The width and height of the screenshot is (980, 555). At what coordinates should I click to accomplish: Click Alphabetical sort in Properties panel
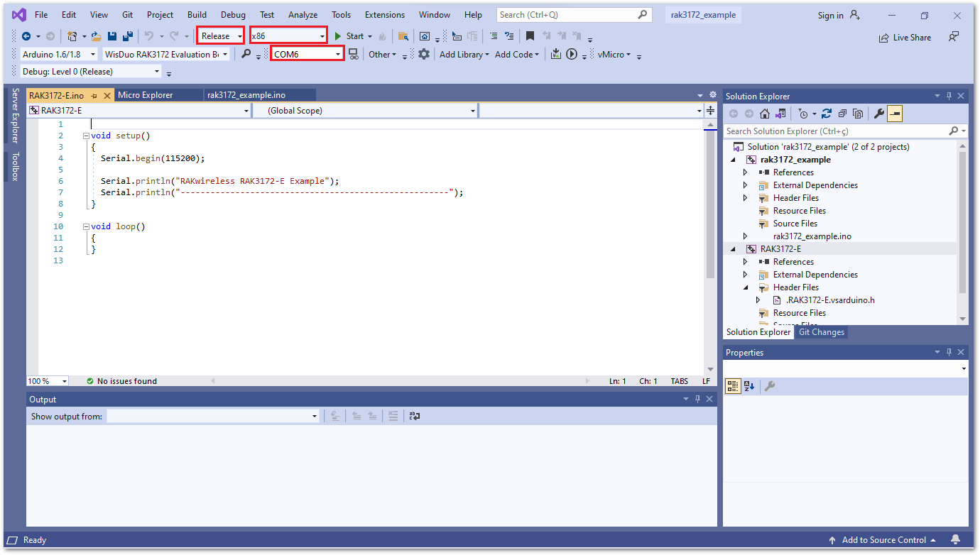[x=749, y=386]
